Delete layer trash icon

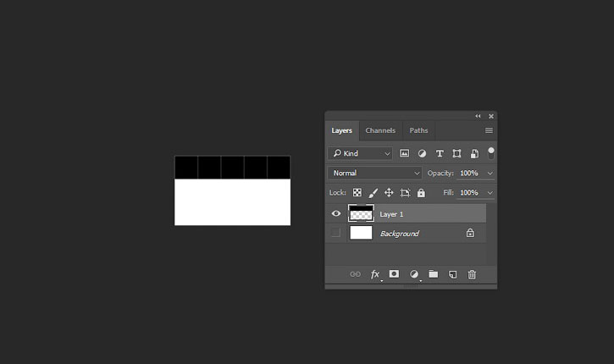click(472, 274)
